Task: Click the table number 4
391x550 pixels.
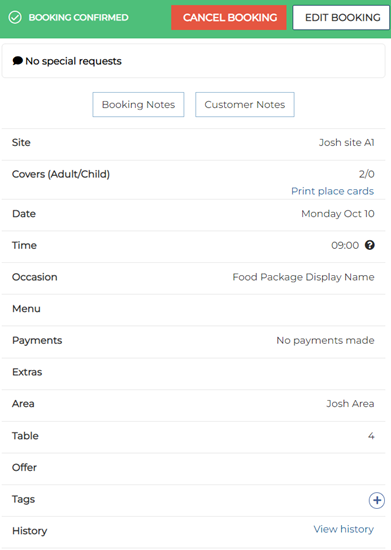Action: pyautogui.click(x=371, y=436)
